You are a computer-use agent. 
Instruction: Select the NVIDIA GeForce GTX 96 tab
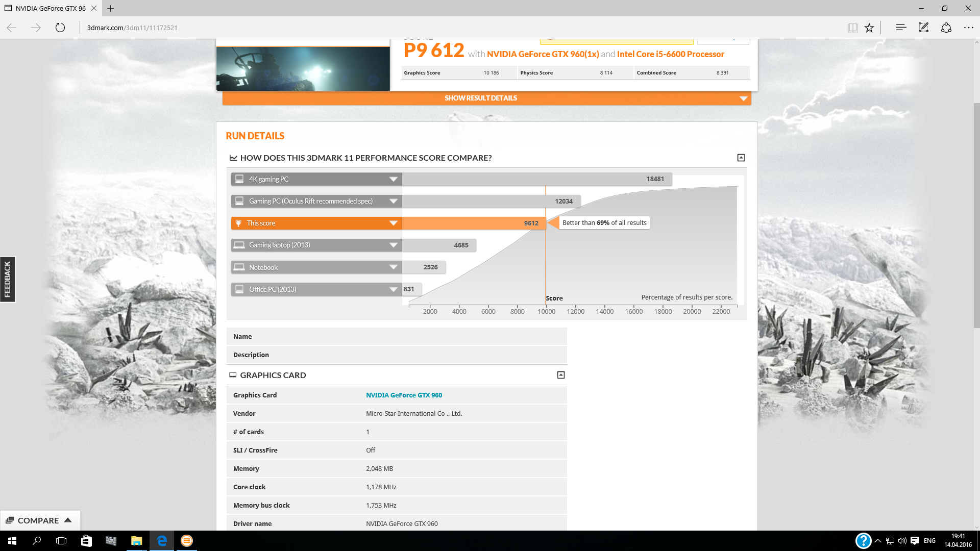[48, 8]
